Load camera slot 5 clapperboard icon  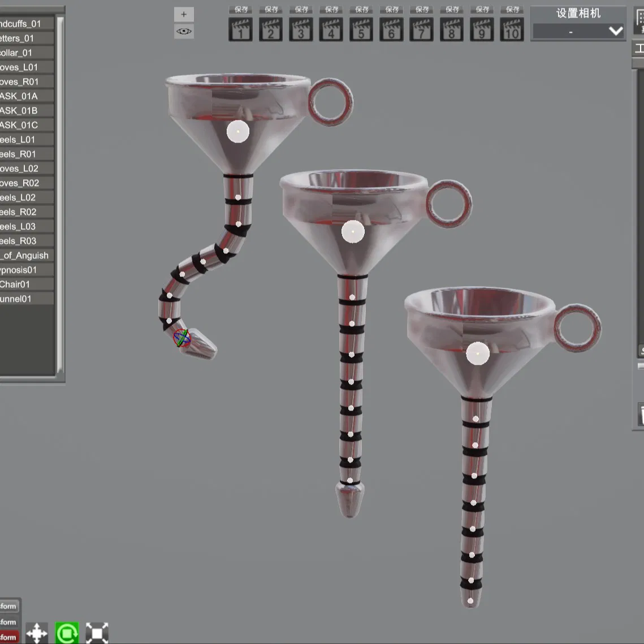click(361, 29)
